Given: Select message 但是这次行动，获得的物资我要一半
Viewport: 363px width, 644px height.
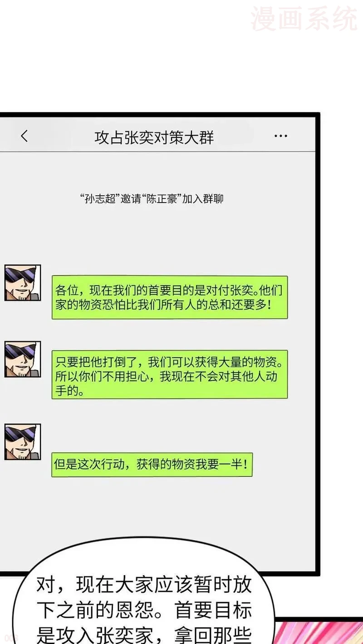Looking at the screenshot, I should point(152,464).
